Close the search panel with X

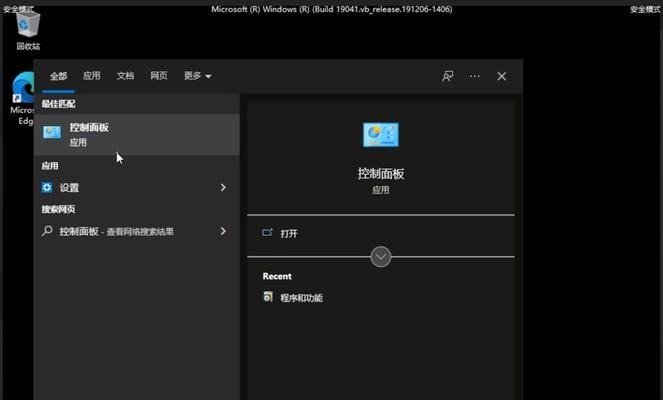[501, 76]
